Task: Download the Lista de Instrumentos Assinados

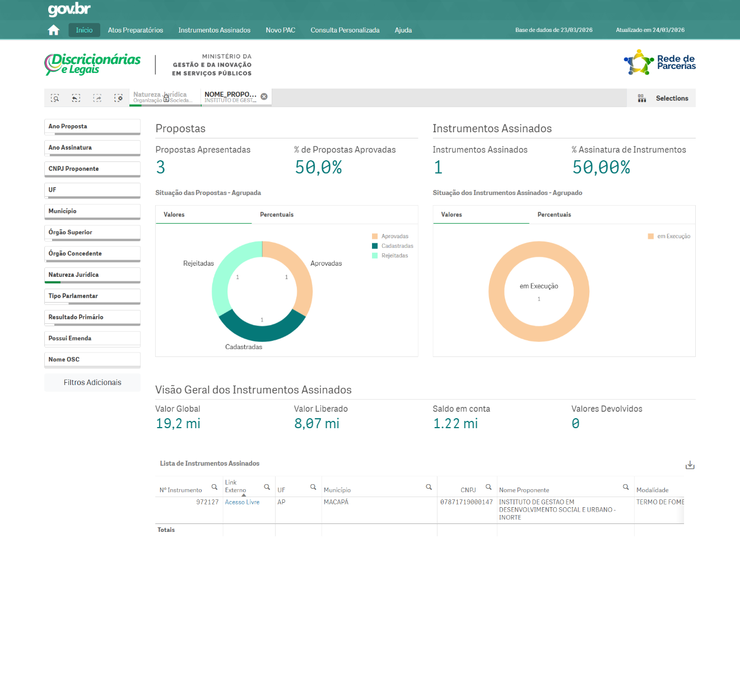Action: (x=690, y=465)
